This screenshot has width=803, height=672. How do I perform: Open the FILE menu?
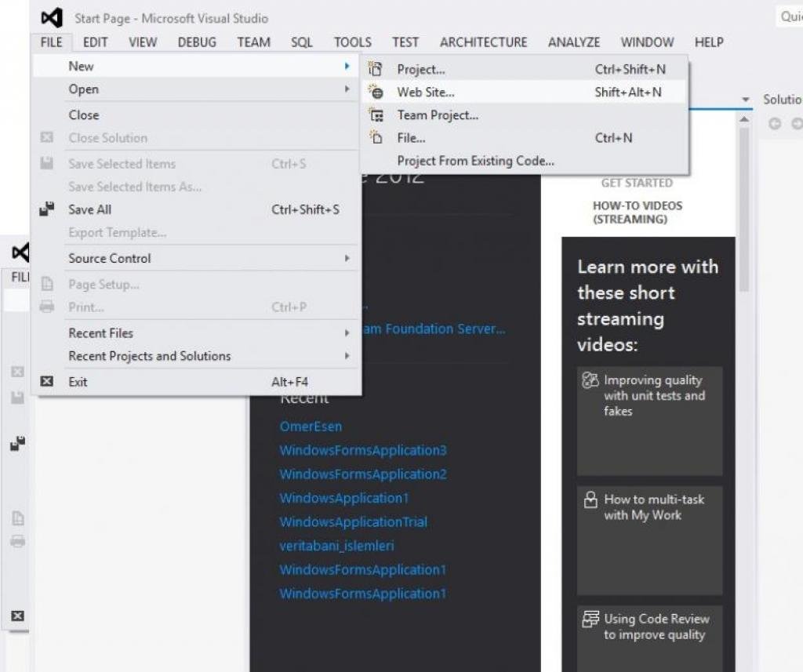(51, 42)
